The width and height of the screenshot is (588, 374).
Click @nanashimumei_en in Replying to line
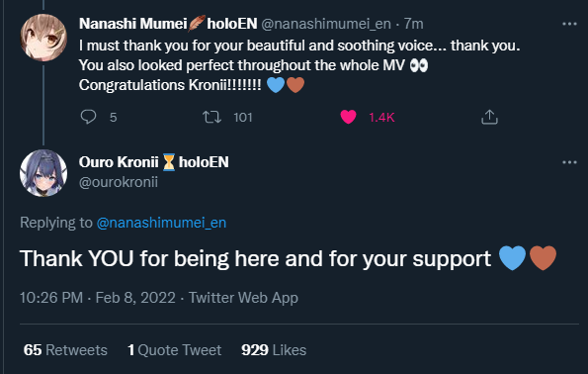coord(161,223)
